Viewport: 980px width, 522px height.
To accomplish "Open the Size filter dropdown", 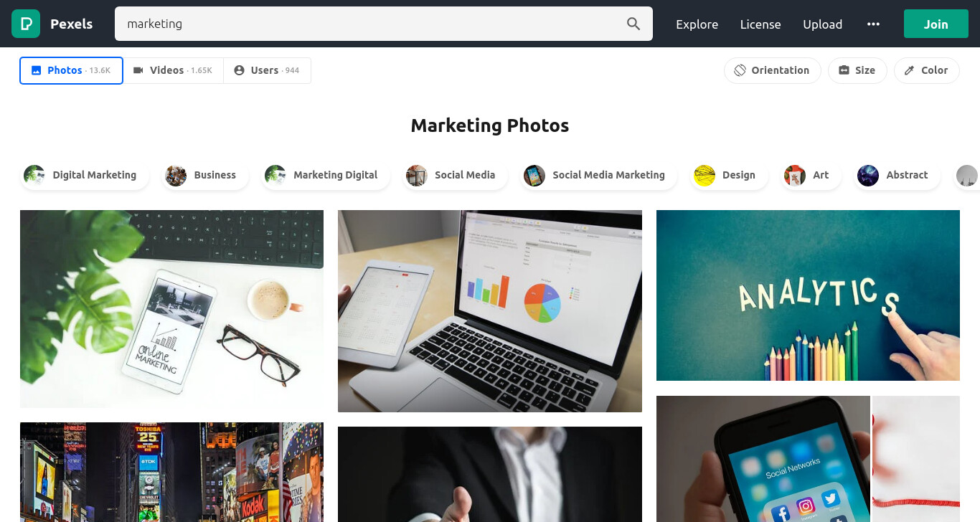I will pos(857,70).
